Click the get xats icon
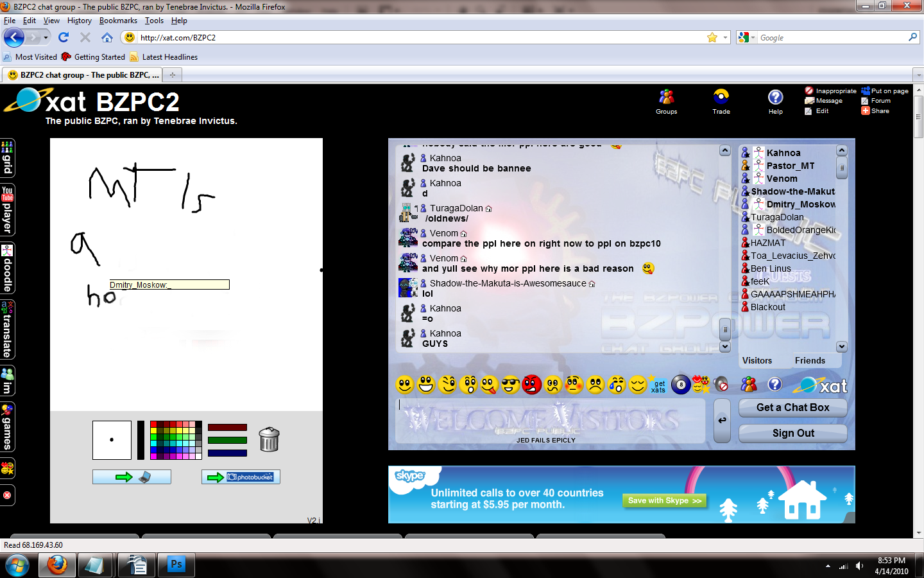Screen dimensions: 924x578 coord(658,385)
